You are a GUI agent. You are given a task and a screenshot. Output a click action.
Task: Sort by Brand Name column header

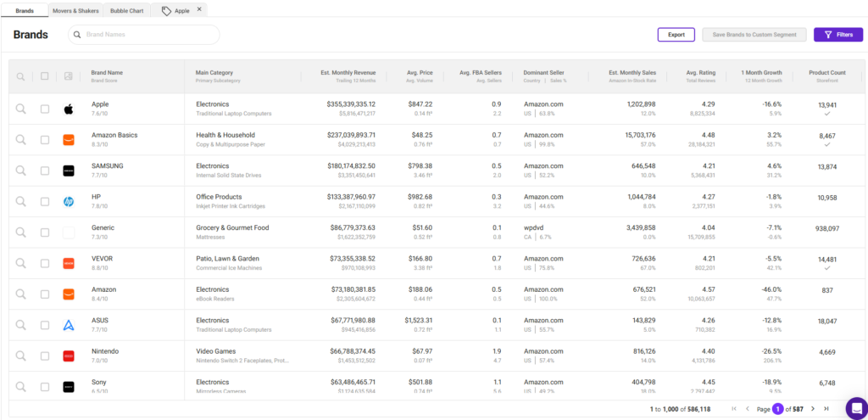[x=107, y=73]
